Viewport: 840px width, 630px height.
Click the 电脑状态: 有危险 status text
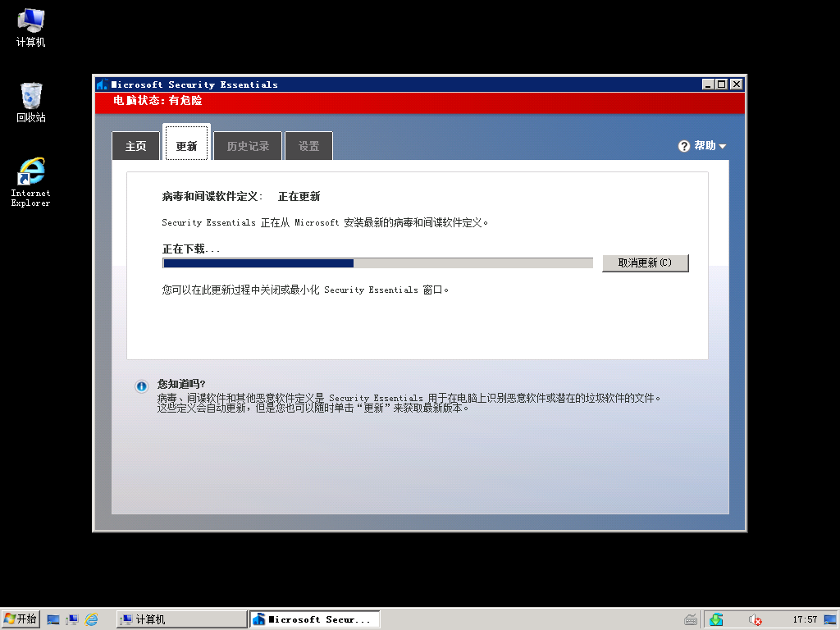pos(157,100)
